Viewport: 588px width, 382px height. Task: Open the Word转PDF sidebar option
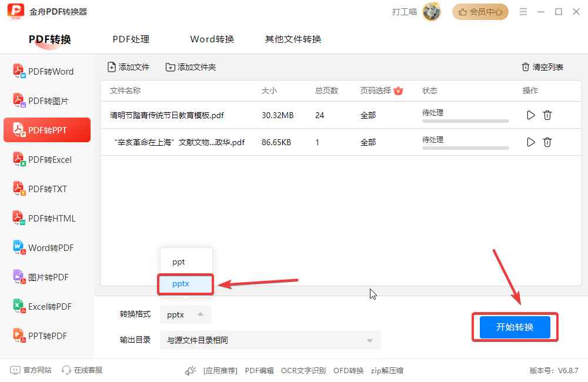tap(47, 247)
